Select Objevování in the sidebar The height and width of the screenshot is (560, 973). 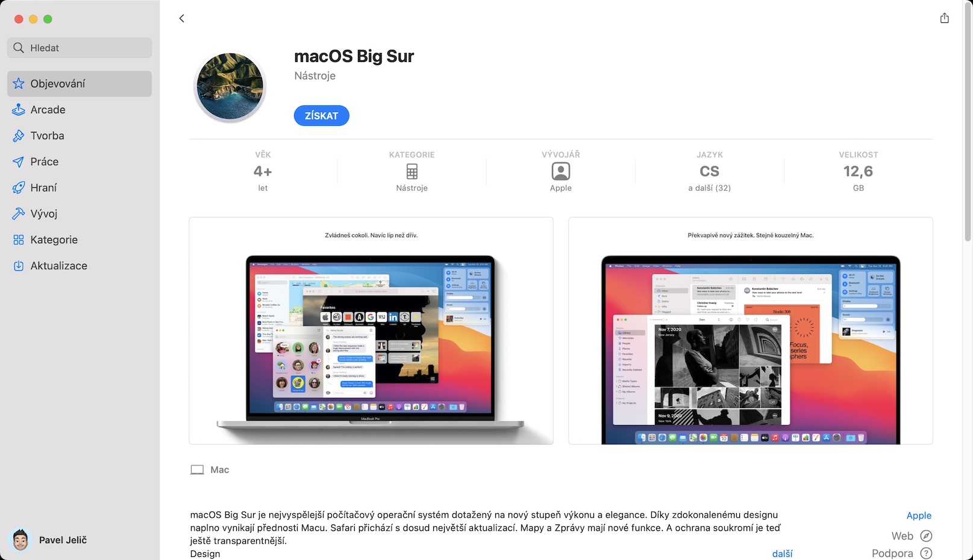[x=80, y=84]
